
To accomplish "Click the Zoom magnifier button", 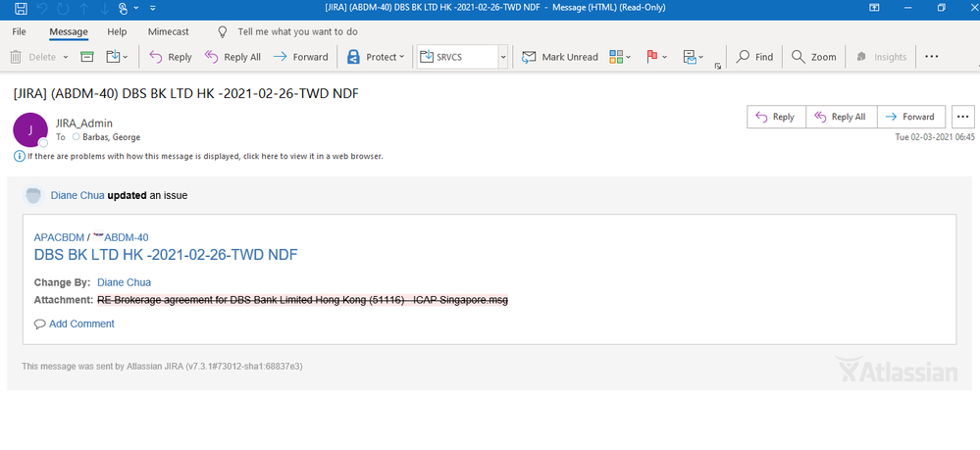I will 813,57.
